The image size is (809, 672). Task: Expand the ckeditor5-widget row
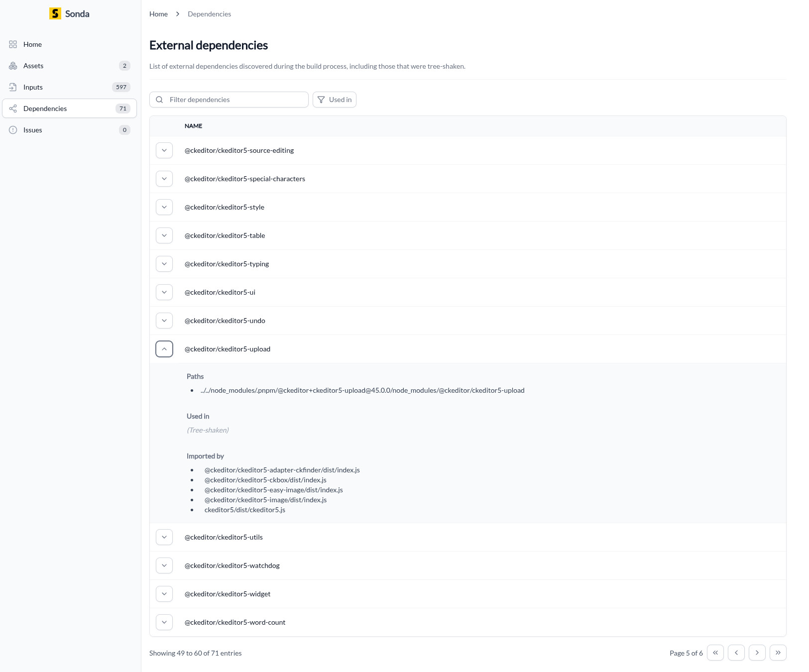pyautogui.click(x=164, y=594)
